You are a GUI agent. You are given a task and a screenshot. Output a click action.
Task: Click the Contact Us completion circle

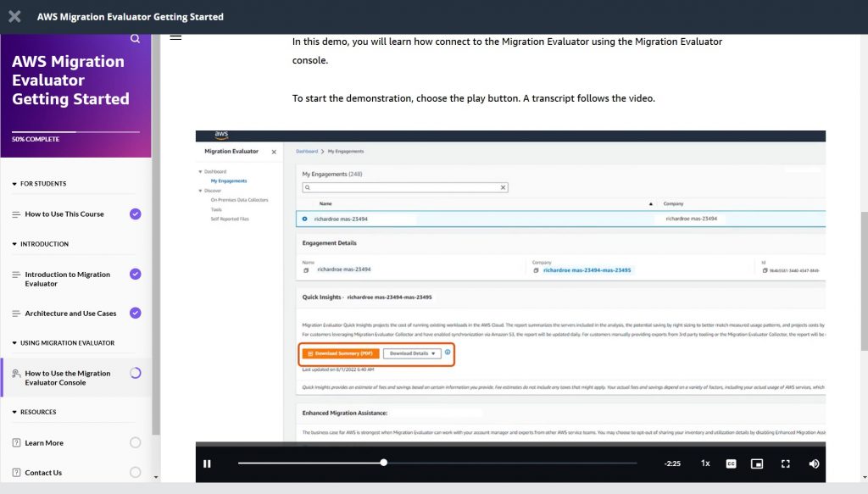(135, 473)
